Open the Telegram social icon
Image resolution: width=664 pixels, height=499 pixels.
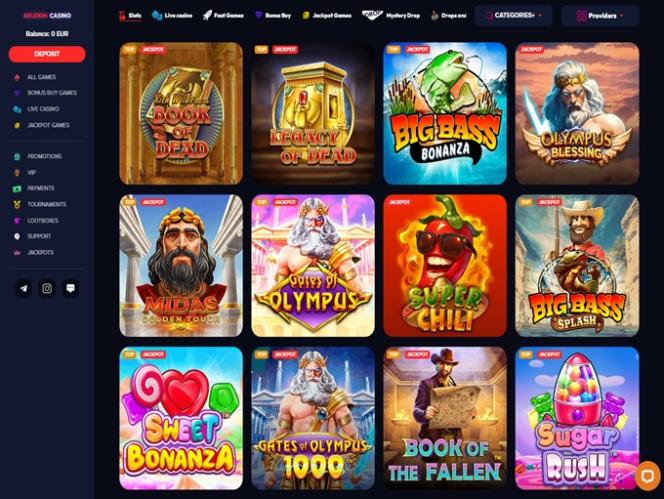[x=24, y=288]
